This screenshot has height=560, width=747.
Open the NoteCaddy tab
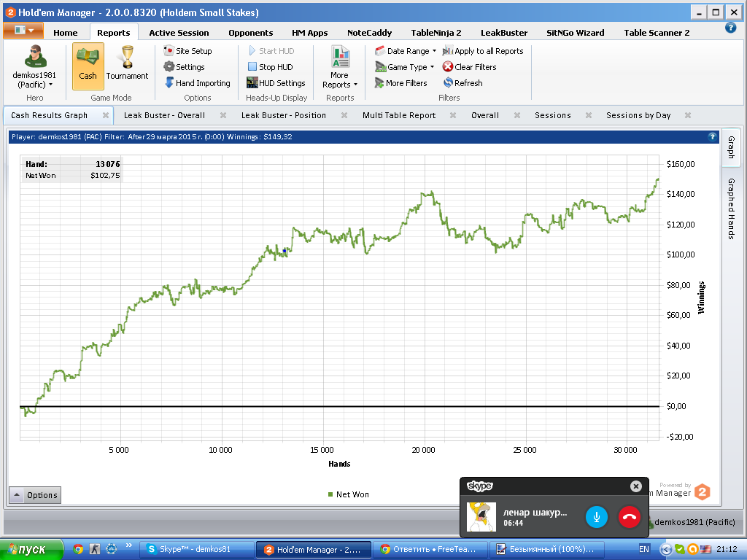(369, 33)
